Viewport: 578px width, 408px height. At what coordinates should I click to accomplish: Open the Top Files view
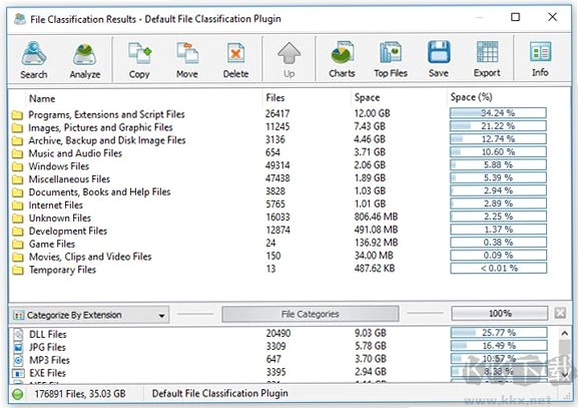390,59
